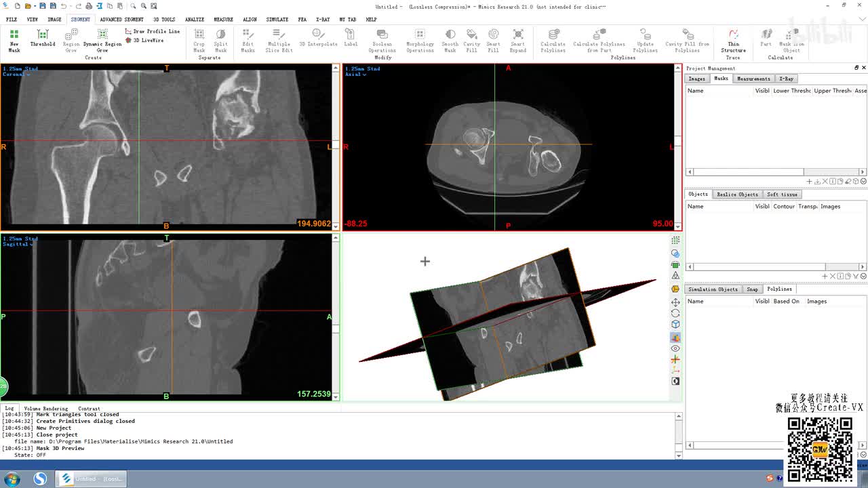Click the Lower Threshold column header

792,91
